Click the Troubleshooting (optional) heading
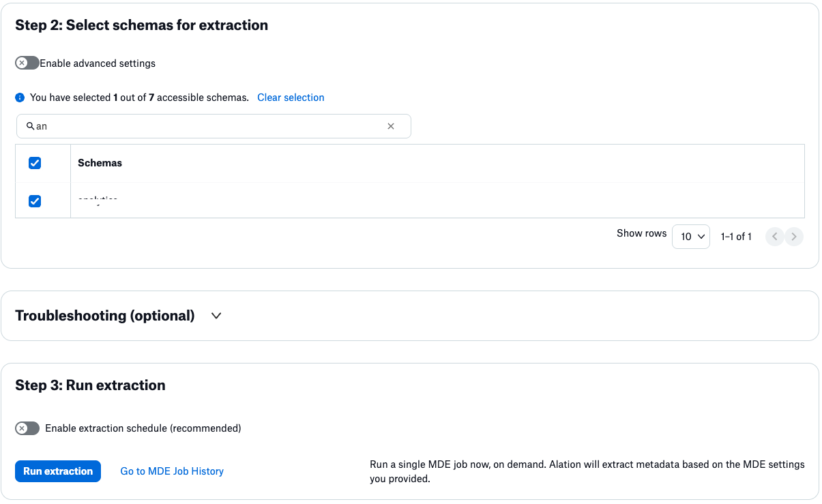Screen dimensions: 822x504 tap(105, 316)
